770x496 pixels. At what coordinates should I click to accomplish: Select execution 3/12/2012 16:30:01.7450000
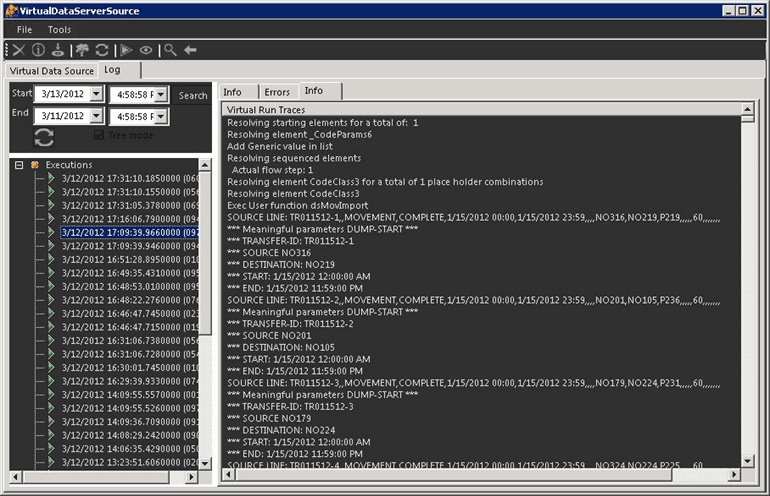(x=130, y=367)
